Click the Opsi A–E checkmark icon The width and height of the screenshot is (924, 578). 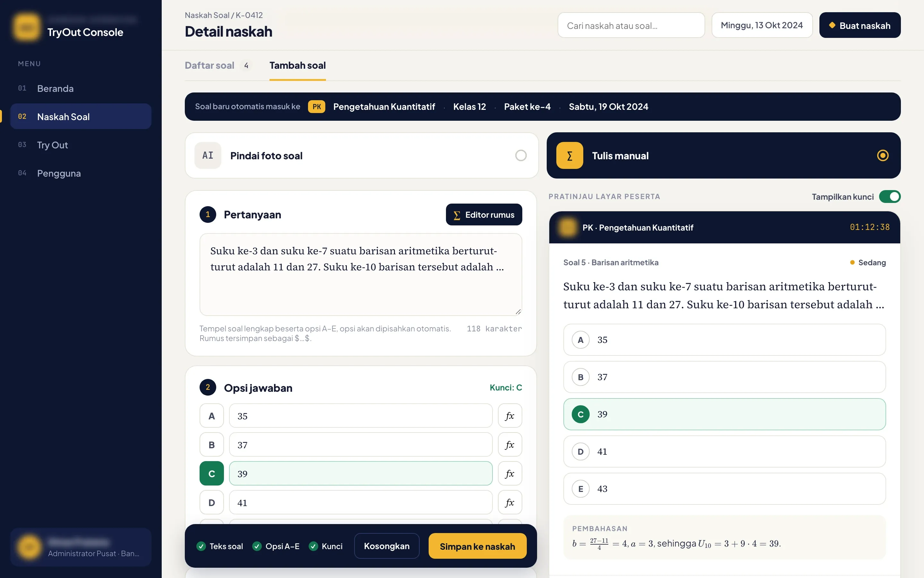tap(257, 546)
